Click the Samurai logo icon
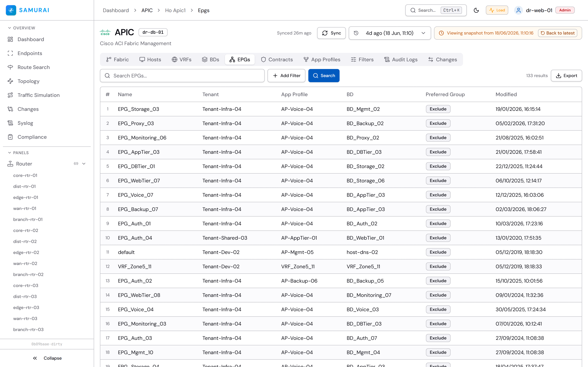Viewport: 588px width, 367px height. (11, 10)
